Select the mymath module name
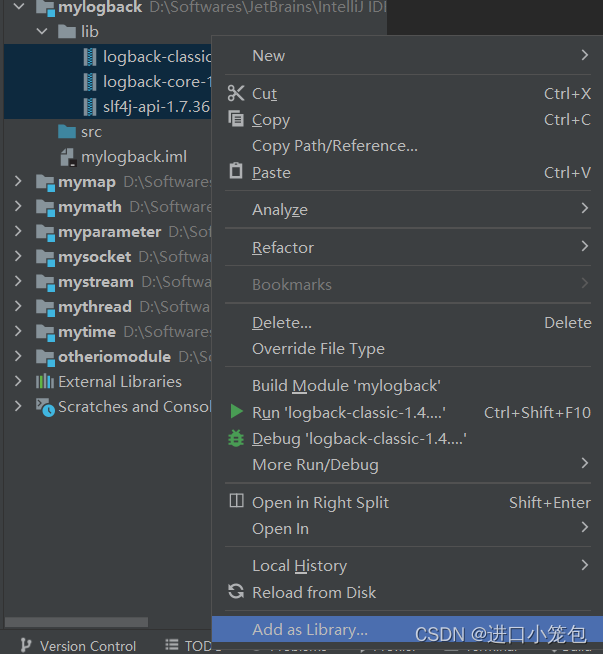 tap(90, 206)
